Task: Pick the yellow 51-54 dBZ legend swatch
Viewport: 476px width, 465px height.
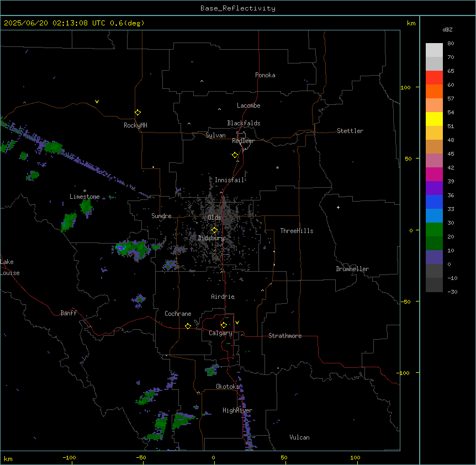Action: [x=434, y=119]
